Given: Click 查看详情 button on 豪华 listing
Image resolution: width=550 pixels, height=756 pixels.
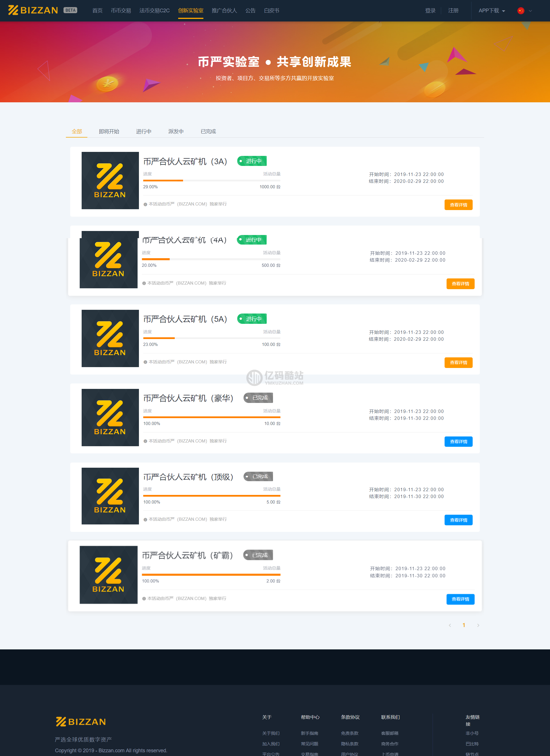Looking at the screenshot, I should tap(459, 441).
